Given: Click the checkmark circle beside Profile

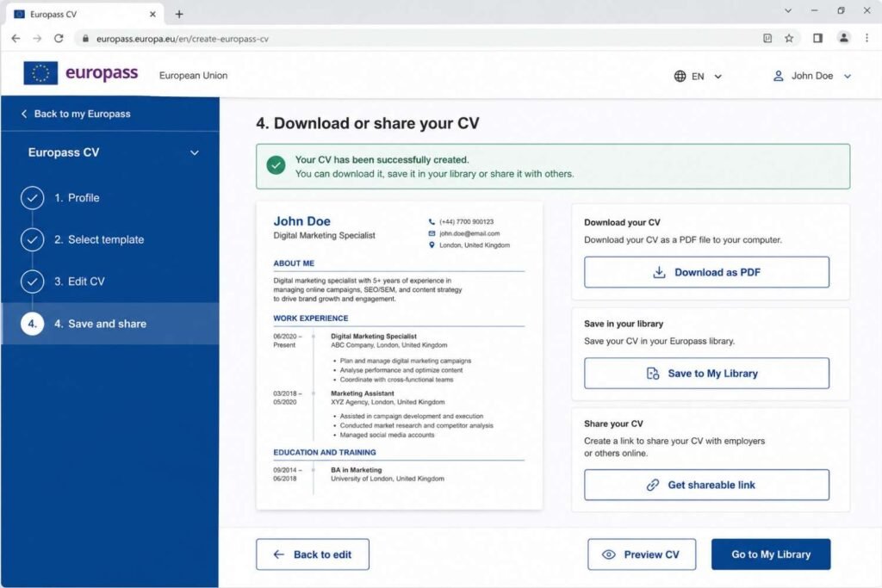Looking at the screenshot, I should 32,198.
